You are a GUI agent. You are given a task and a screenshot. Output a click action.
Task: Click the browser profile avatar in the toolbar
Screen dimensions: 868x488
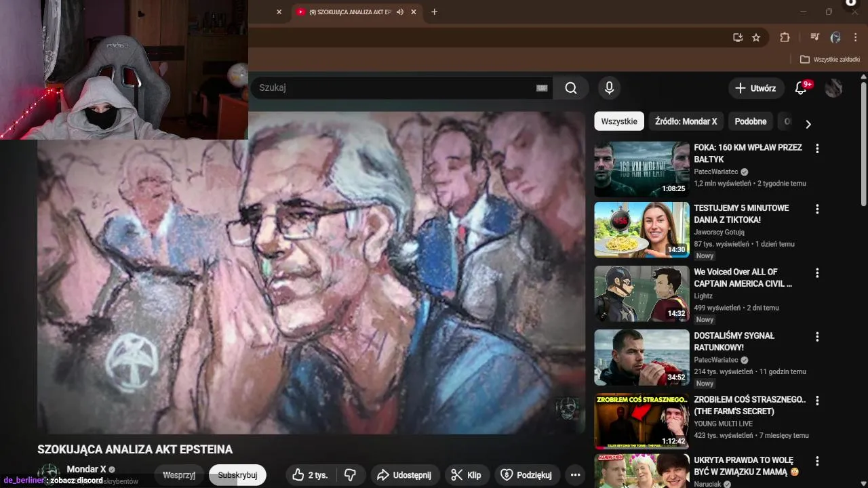(x=835, y=37)
